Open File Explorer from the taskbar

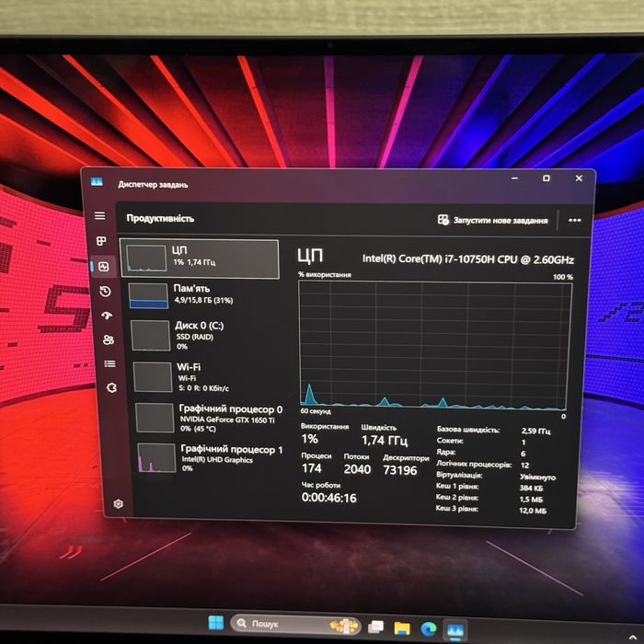point(402,628)
